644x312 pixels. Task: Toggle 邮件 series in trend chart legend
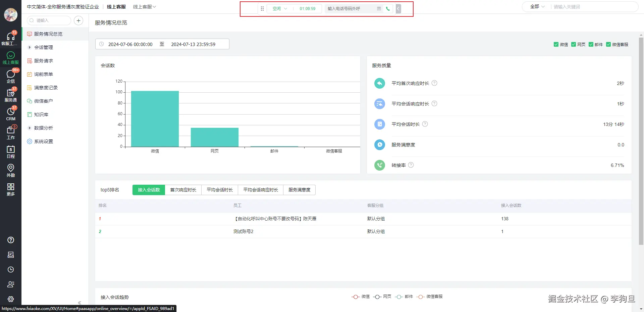click(404, 297)
